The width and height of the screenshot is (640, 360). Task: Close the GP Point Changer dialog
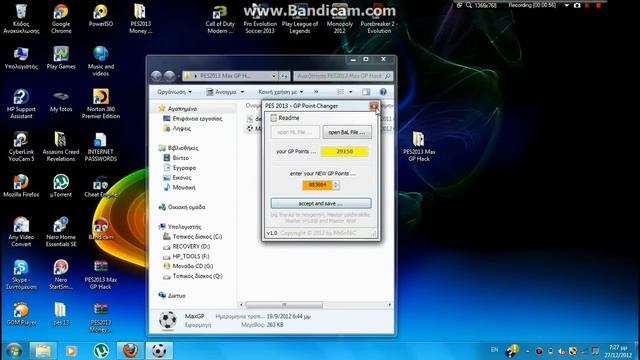[x=374, y=106]
